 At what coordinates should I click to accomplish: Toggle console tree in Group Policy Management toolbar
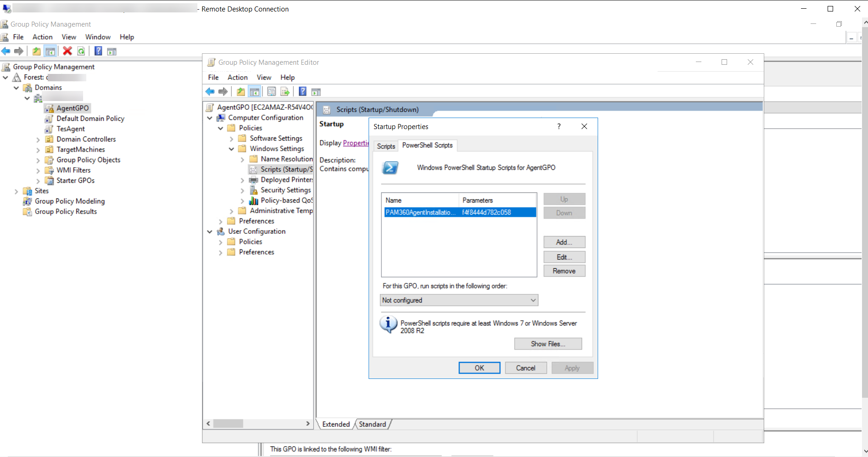(50, 51)
